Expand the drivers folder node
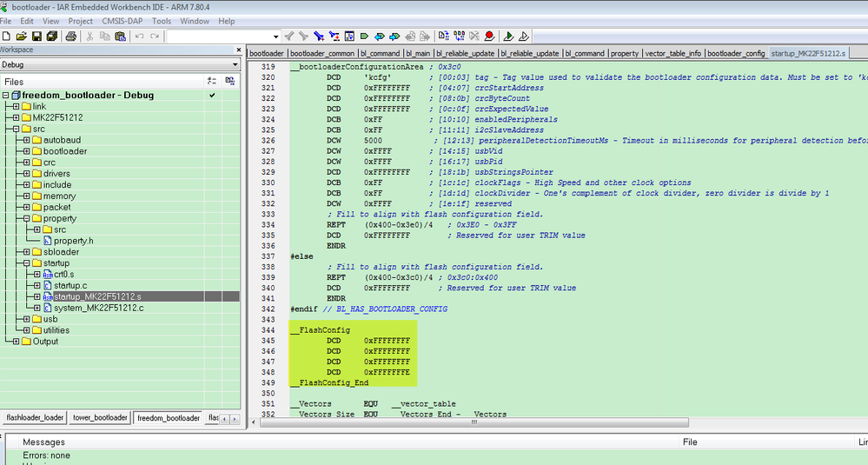Screen dimensions: 868x465 [26, 174]
